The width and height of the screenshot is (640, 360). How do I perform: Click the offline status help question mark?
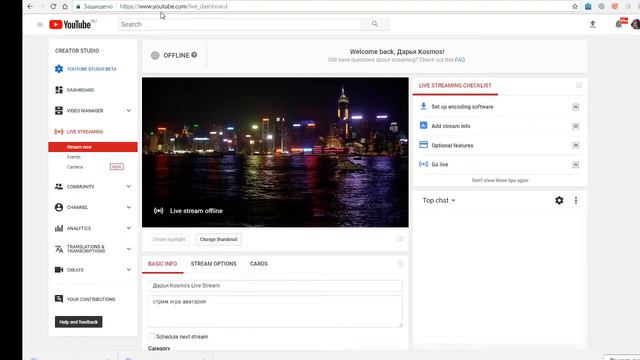coord(194,55)
